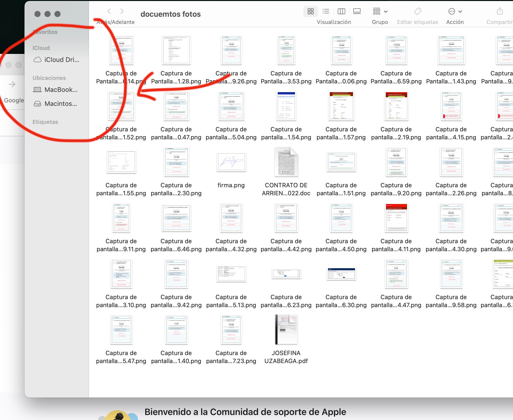This screenshot has height=420, width=513.
Task: Switch to icon grid view
Action: (310, 11)
